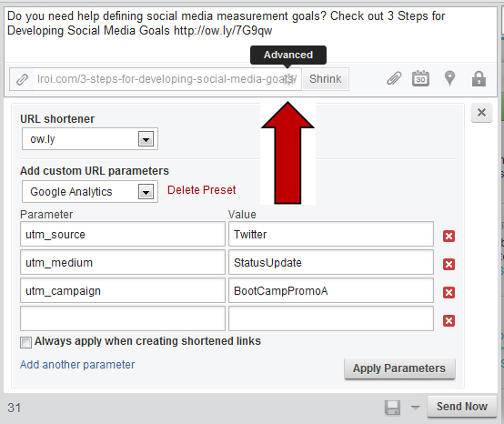The width and height of the screenshot is (504, 424).
Task: Click the BootCampPromoA value field
Action: click(331, 291)
